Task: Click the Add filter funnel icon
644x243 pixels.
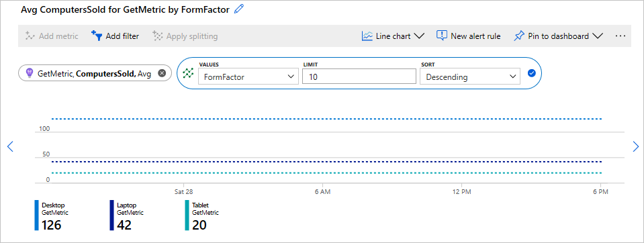Action: point(97,36)
